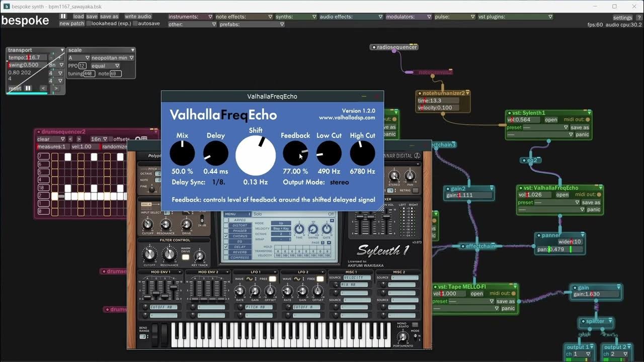Open the equal intonation dropdown
Viewport: 644px width, 362px height.
(x=106, y=66)
